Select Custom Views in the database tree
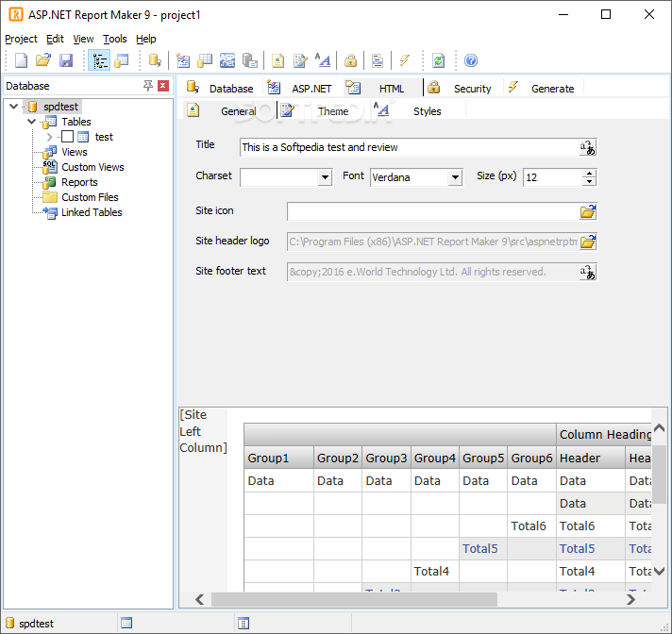Screen dimensions: 672x634 [x=92, y=167]
